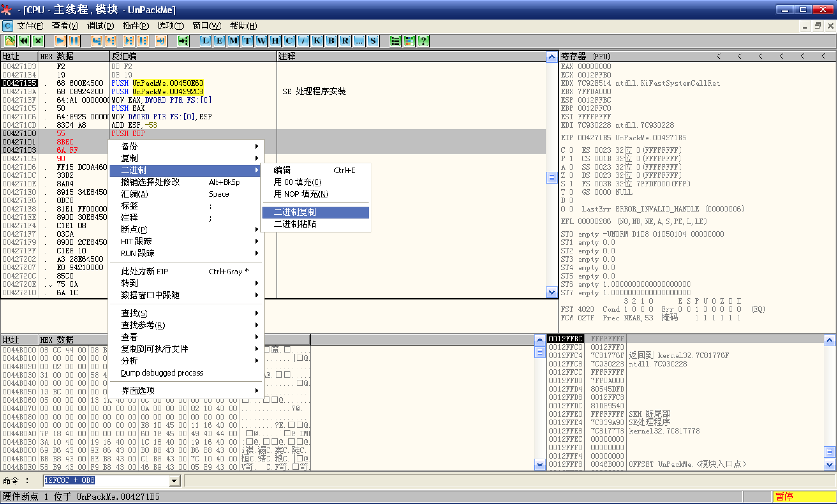Open debugging options list icon
Screen dimensions: 837x504
point(395,41)
